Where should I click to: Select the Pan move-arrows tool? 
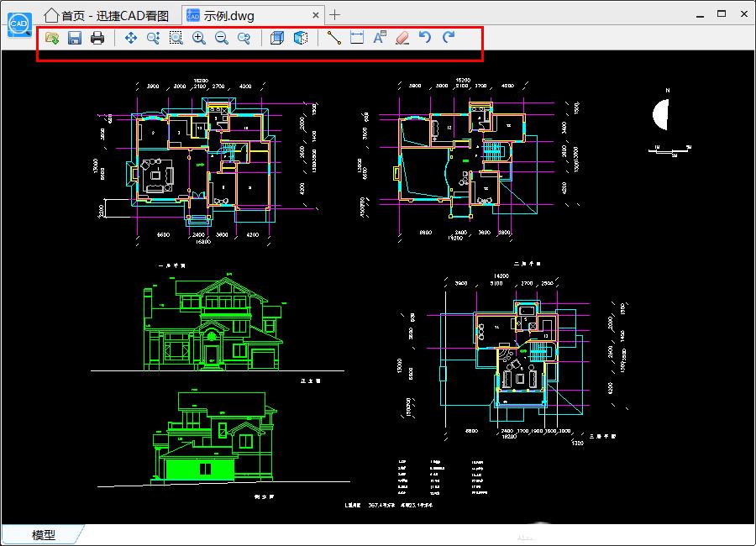131,38
